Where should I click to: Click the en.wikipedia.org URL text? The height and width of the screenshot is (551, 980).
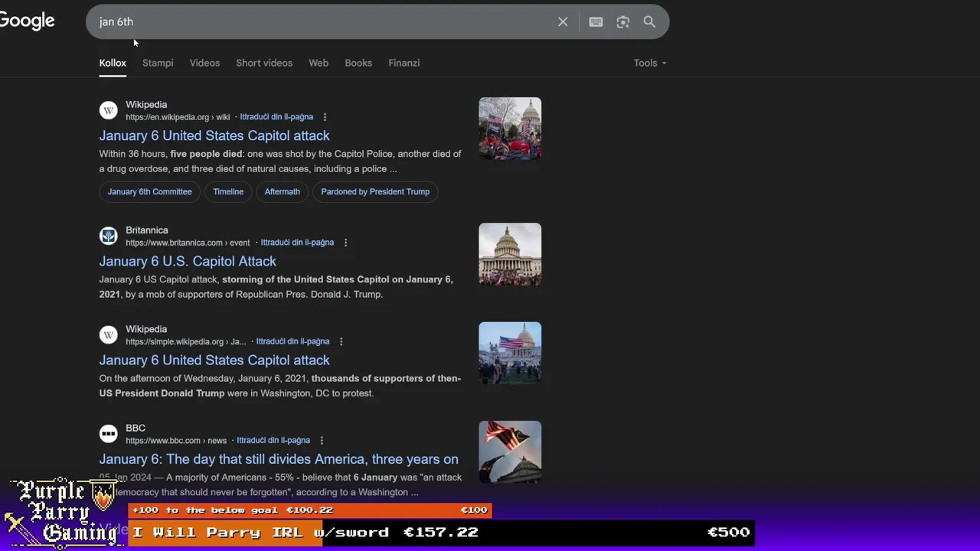pos(178,117)
